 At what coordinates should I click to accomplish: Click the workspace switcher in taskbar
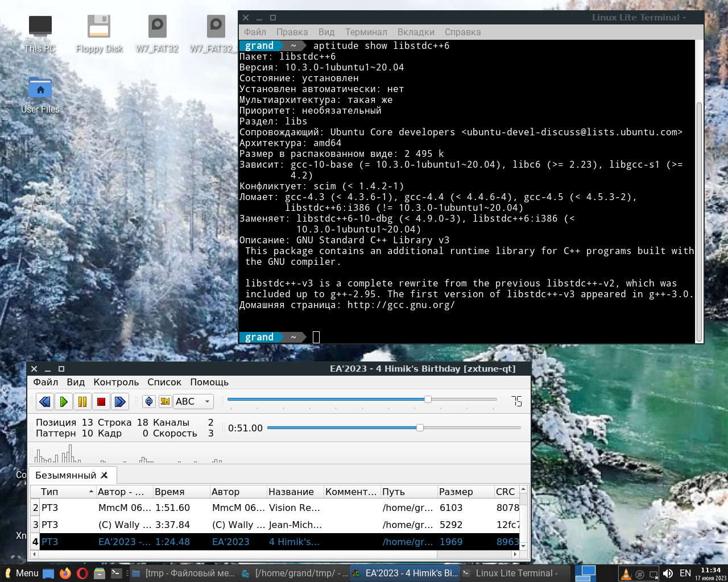coord(585,573)
